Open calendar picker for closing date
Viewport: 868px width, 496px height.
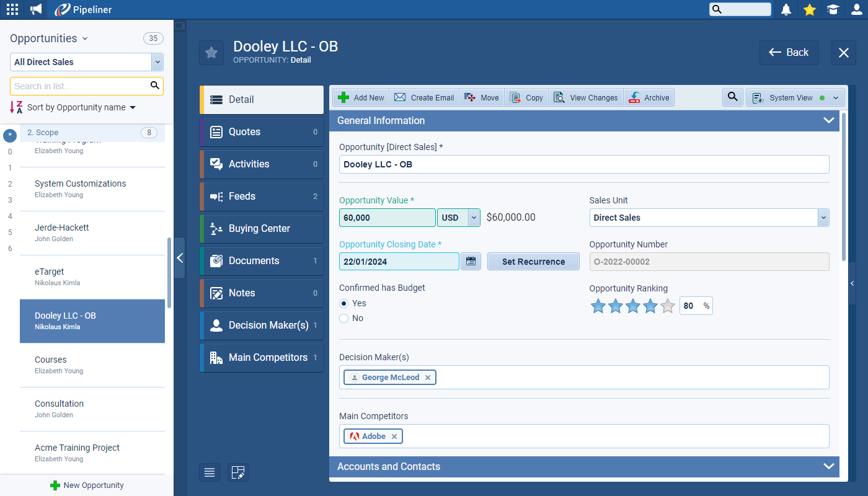[471, 262]
